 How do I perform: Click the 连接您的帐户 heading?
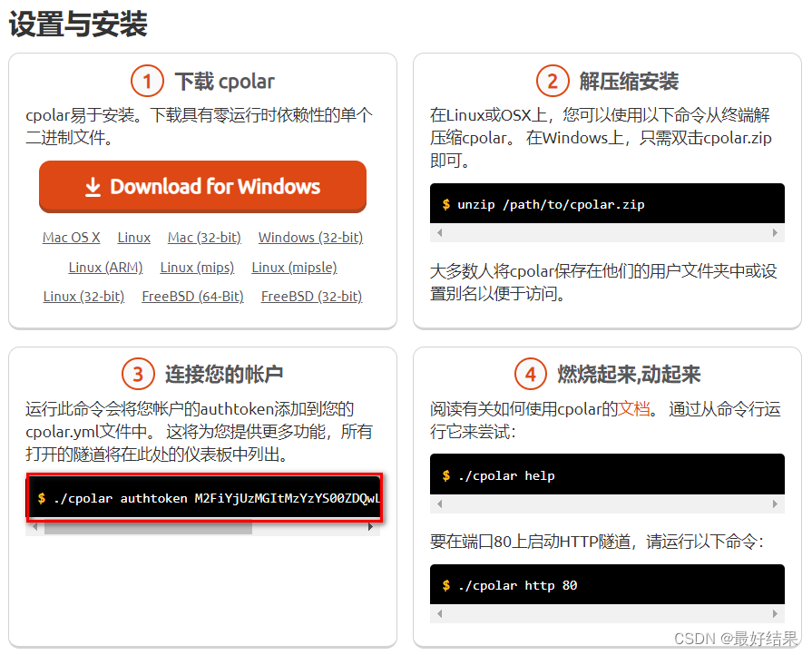click(x=224, y=374)
